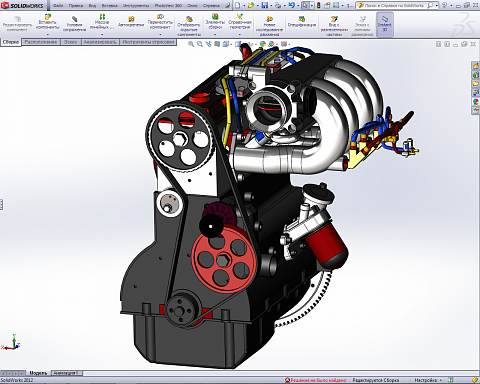
Task: Open the Mate (Условия сопряжения) tool
Action: (x=74, y=23)
